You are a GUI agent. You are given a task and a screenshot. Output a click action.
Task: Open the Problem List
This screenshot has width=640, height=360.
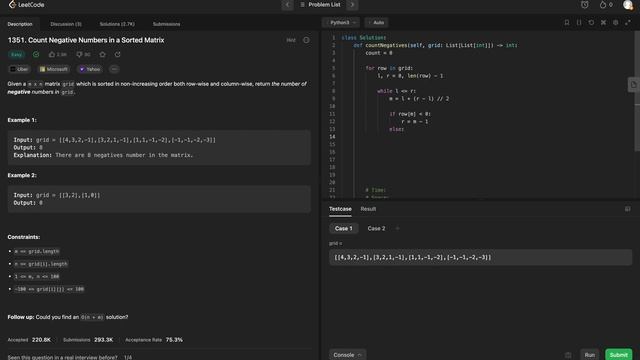pos(320,5)
